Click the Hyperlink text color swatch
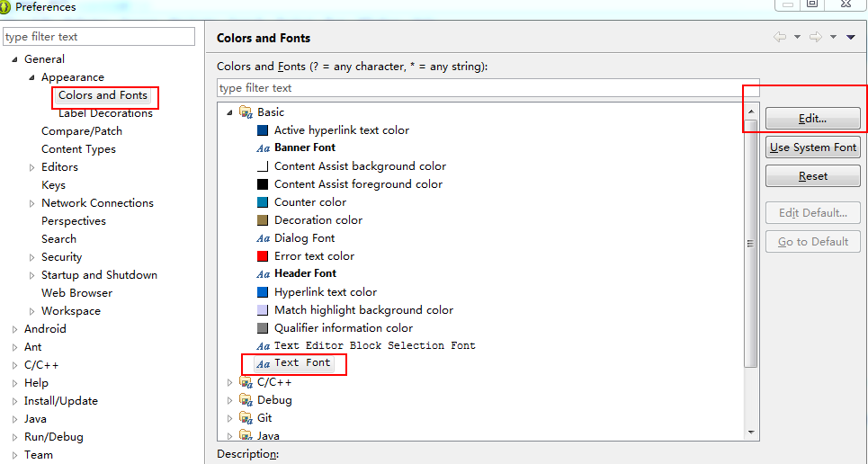This screenshot has width=868, height=464. point(263,292)
